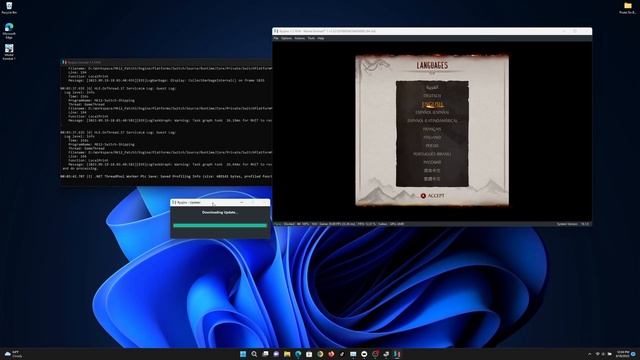This screenshot has width=640, height=360.
Task: Activate the Ryujinx icon on the taskbar
Action: 397,354
